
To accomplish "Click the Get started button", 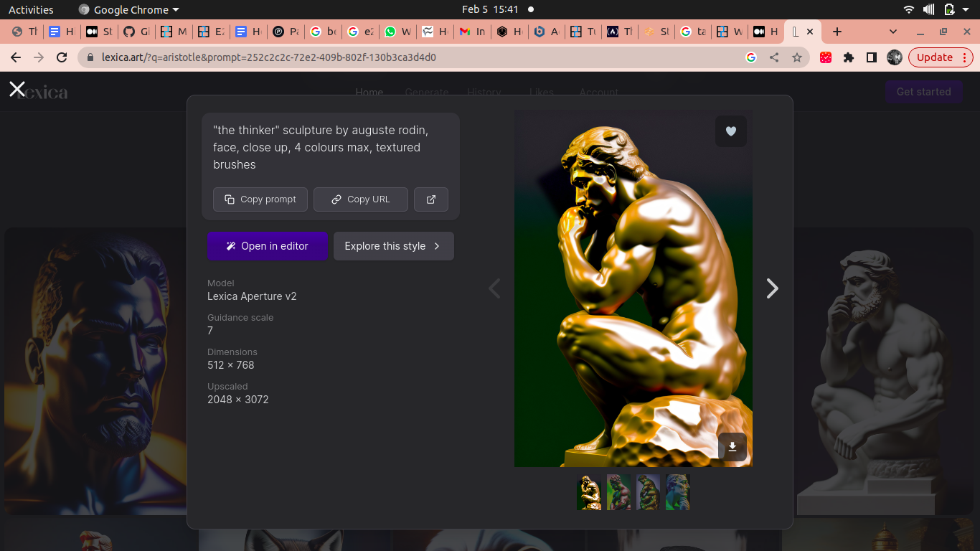I will pos(923,92).
